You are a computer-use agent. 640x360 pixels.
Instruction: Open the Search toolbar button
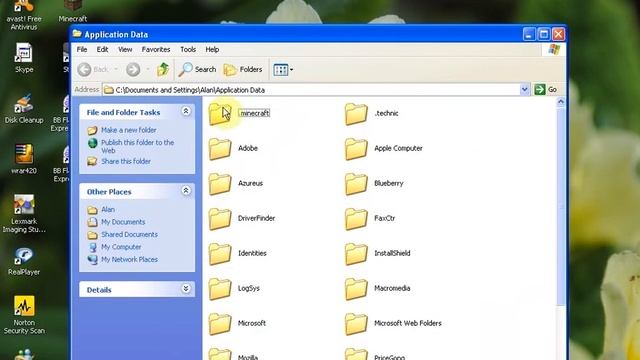coord(197,69)
